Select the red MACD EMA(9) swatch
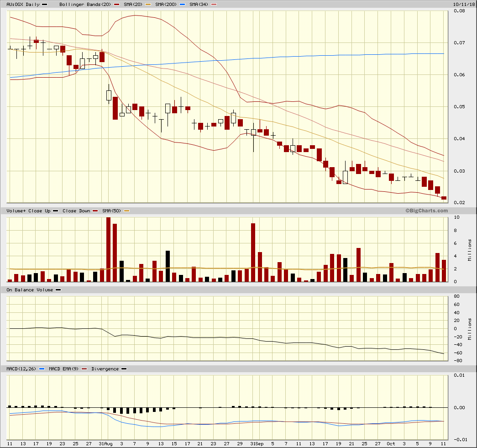Image resolution: width=477 pixels, height=448 pixels. point(84,369)
